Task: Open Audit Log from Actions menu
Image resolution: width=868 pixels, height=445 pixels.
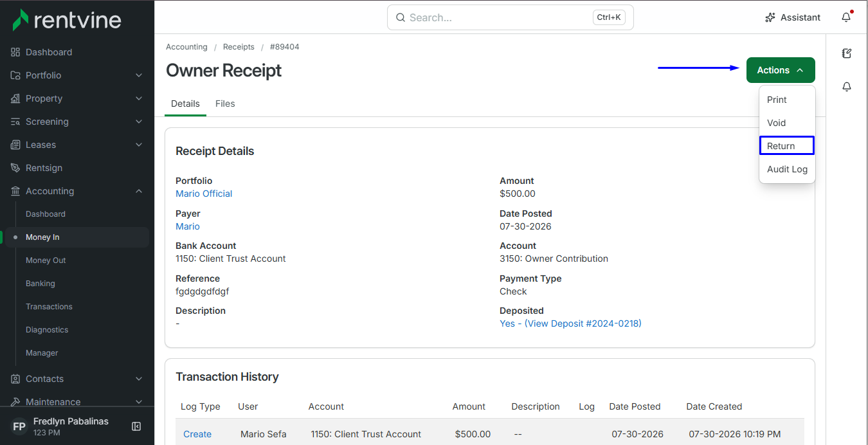Action: tap(787, 169)
